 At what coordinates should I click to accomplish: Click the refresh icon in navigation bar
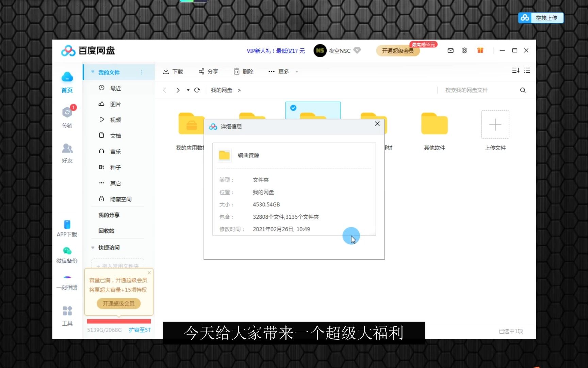(x=197, y=90)
